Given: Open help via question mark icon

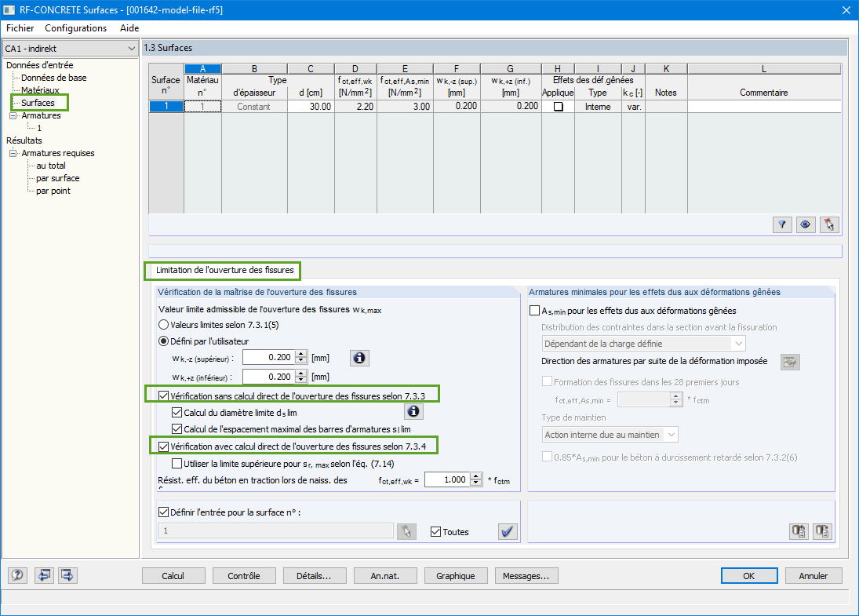Looking at the screenshot, I should (x=17, y=575).
